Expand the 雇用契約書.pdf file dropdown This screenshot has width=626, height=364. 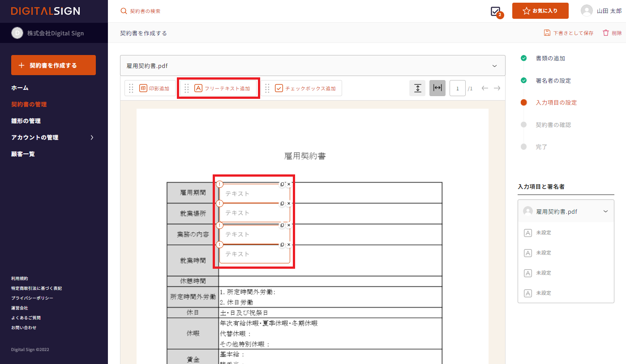point(494,66)
